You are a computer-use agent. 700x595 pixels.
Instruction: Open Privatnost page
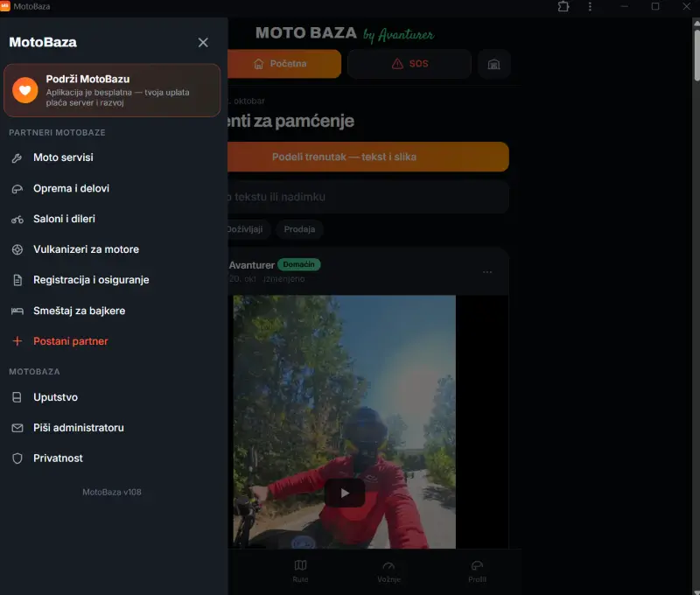coord(112,458)
